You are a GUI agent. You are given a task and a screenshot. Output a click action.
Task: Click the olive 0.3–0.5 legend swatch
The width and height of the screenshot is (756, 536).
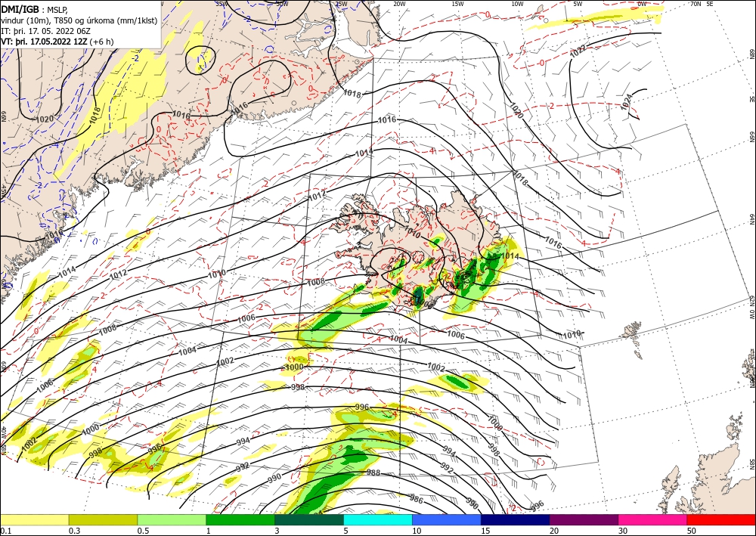pyautogui.click(x=103, y=519)
